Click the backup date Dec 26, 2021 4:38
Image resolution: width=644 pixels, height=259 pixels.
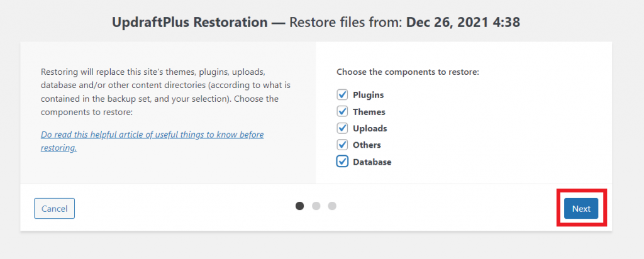point(464,22)
